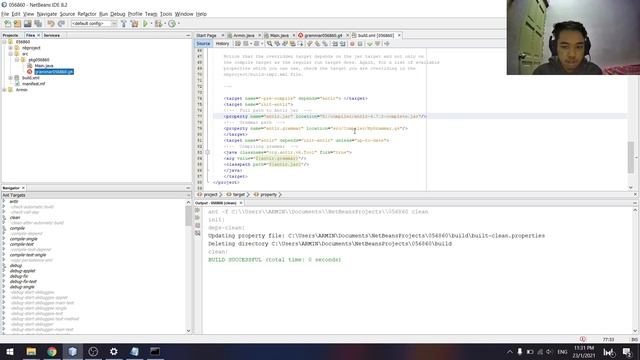Open the Profile Project dropdown arrow
The height and width of the screenshot is (360, 640).
pyautogui.click(x=178, y=24)
